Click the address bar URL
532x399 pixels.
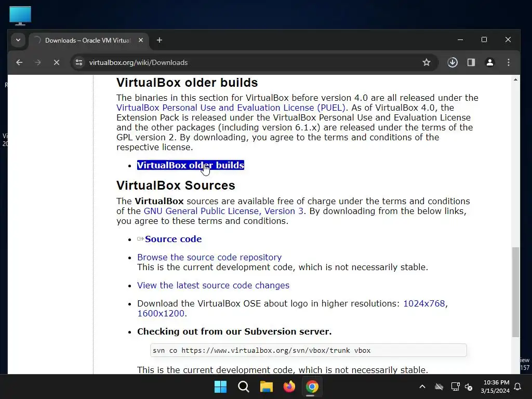pyautogui.click(x=138, y=62)
